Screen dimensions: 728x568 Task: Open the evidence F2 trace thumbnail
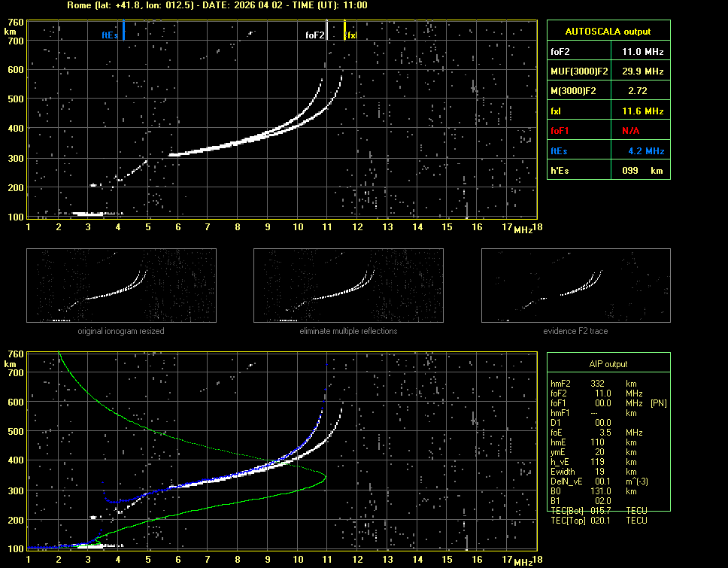(576, 285)
